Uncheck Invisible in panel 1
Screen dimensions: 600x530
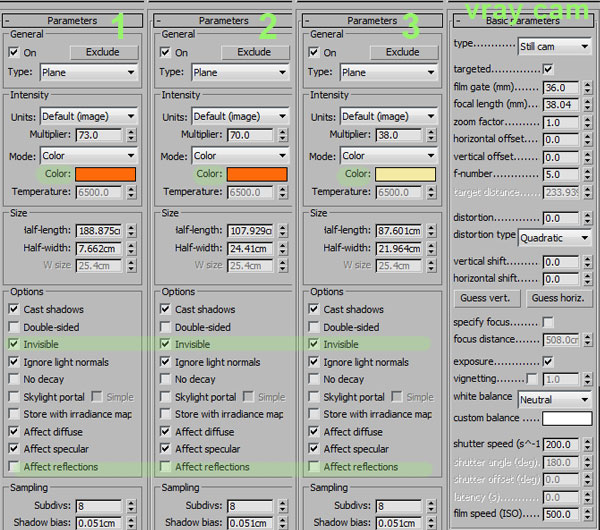point(14,344)
